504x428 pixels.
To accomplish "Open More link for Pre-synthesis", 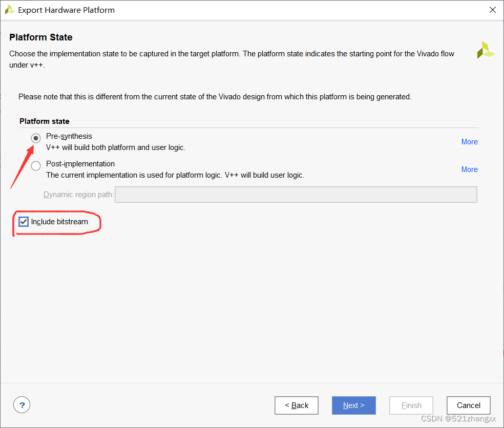I will click(x=469, y=142).
